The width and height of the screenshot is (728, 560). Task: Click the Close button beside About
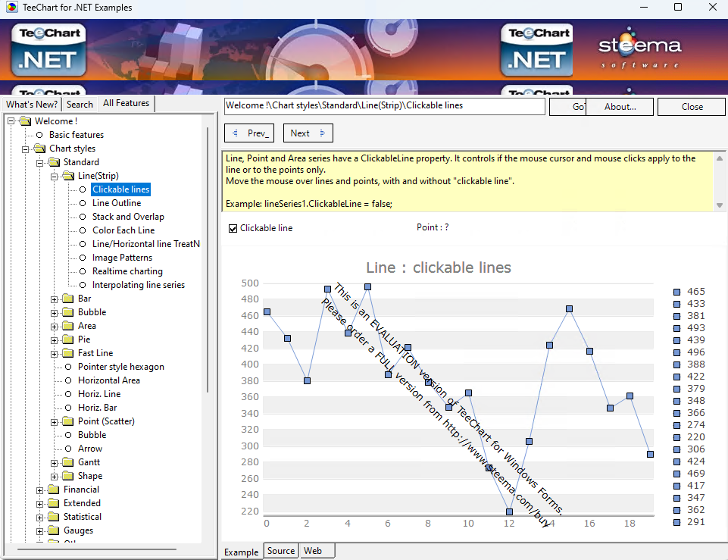click(692, 107)
